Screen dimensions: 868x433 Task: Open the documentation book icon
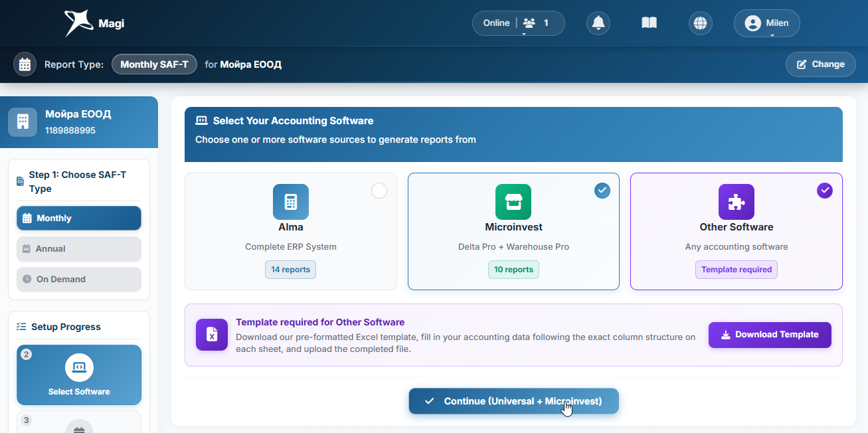[649, 23]
